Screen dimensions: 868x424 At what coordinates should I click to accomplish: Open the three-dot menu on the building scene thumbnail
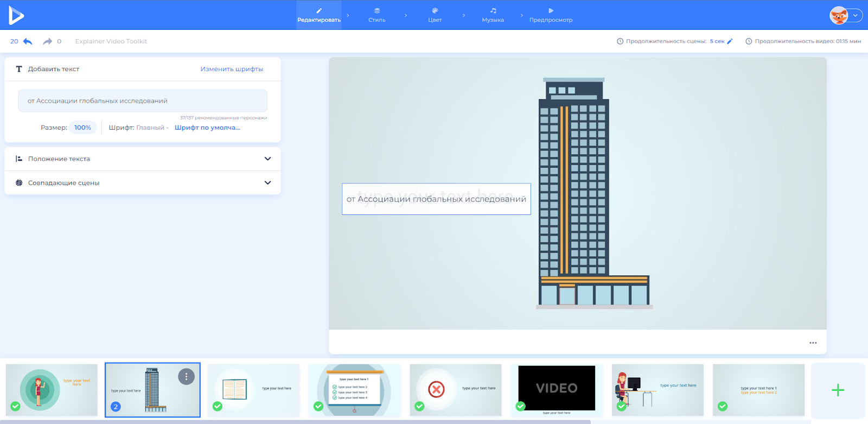(186, 376)
